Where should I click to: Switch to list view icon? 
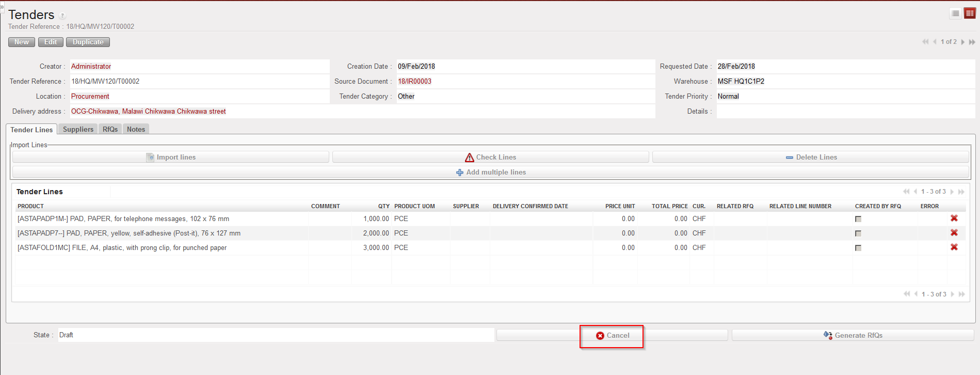[x=955, y=13]
